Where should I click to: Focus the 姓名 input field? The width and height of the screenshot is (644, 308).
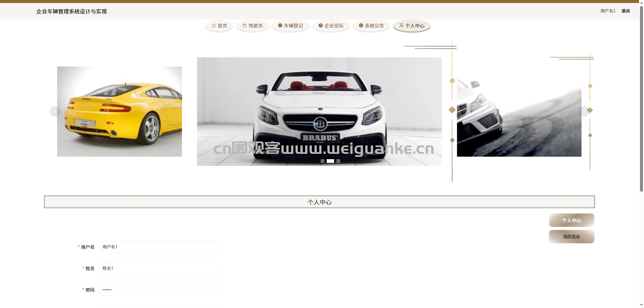point(159,268)
